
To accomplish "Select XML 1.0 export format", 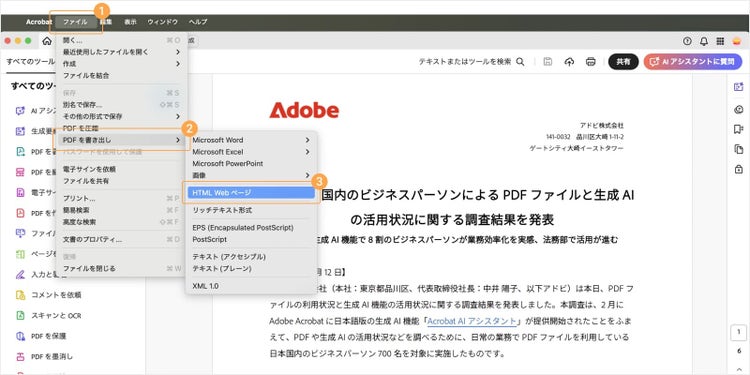I will [x=251, y=286].
